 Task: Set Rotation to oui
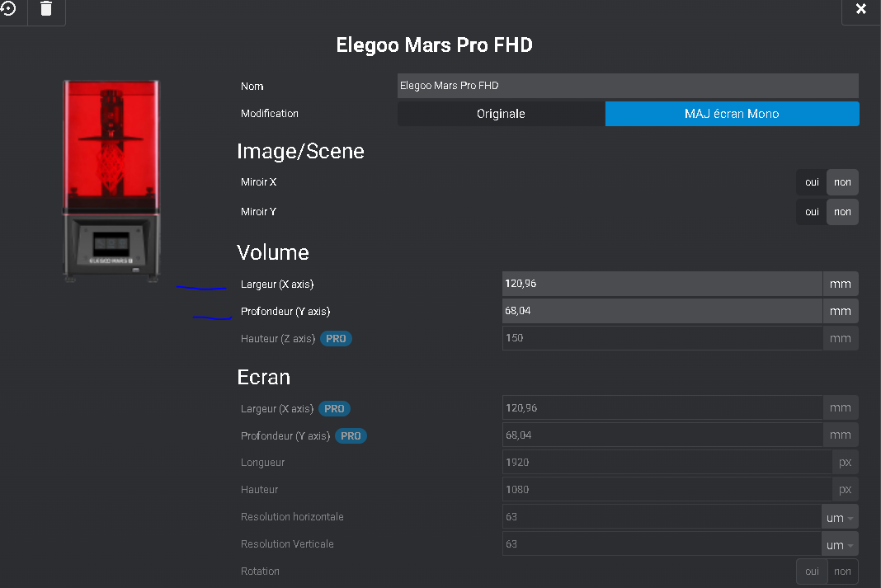click(x=812, y=572)
